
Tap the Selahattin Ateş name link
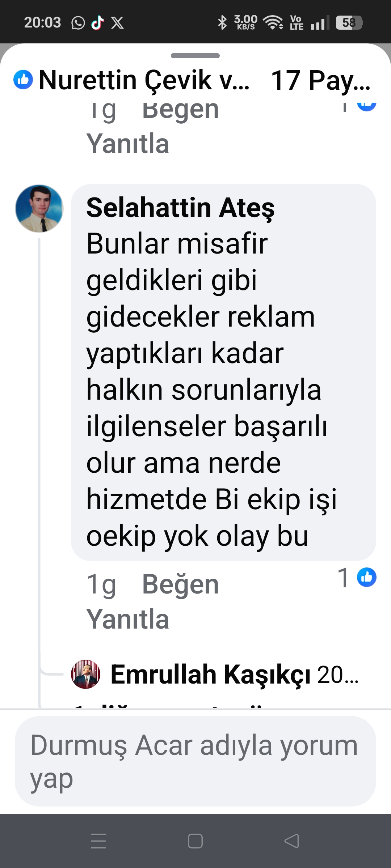180,208
